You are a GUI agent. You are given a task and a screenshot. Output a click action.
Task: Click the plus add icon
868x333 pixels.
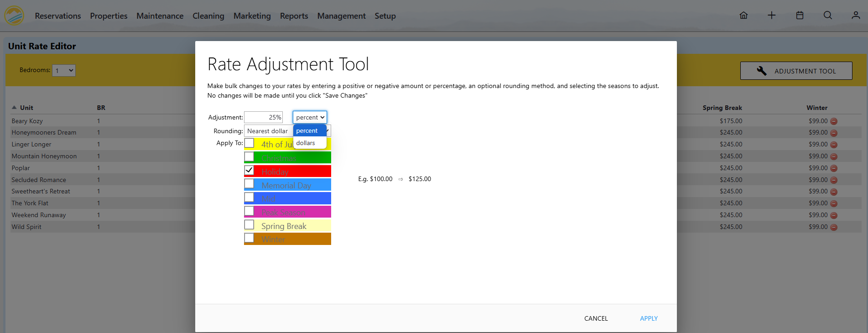point(772,16)
